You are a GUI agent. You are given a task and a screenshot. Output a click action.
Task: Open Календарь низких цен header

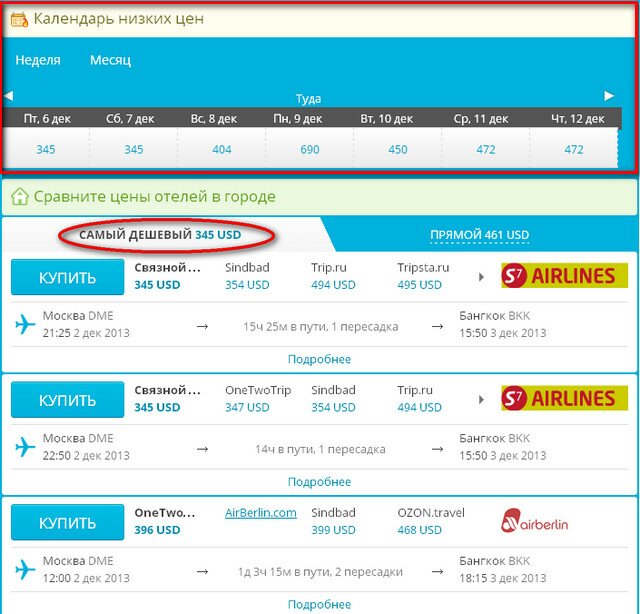coord(118,19)
